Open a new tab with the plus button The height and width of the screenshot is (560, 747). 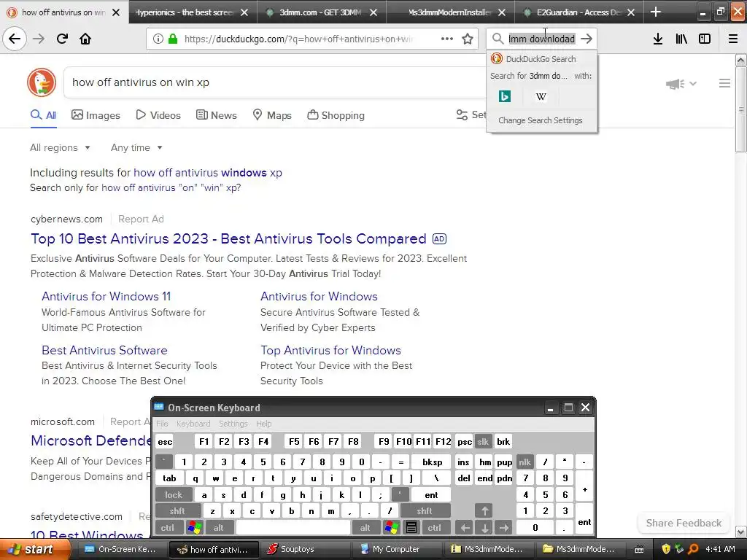pos(656,12)
